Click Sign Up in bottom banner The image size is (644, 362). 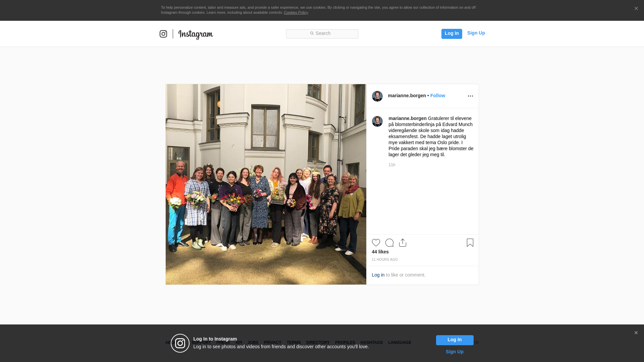tap(454, 352)
